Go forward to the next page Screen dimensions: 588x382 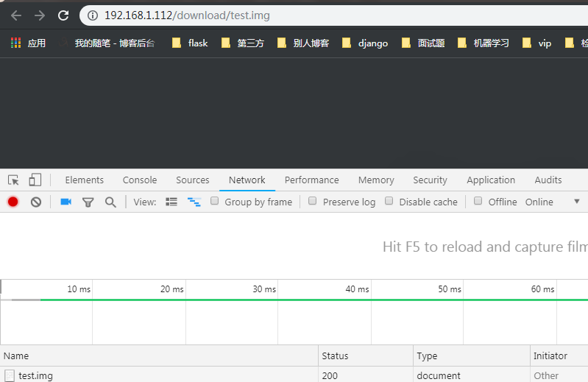click(40, 15)
